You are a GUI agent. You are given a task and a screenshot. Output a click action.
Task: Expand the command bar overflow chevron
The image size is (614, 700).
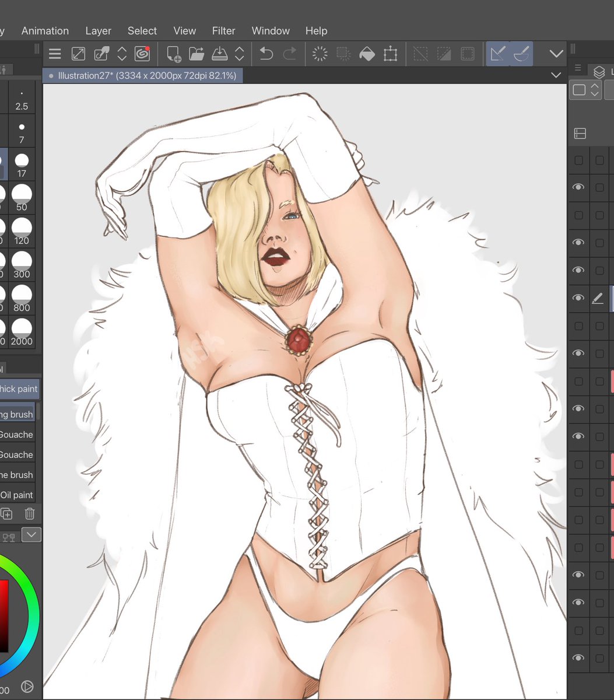coord(556,54)
